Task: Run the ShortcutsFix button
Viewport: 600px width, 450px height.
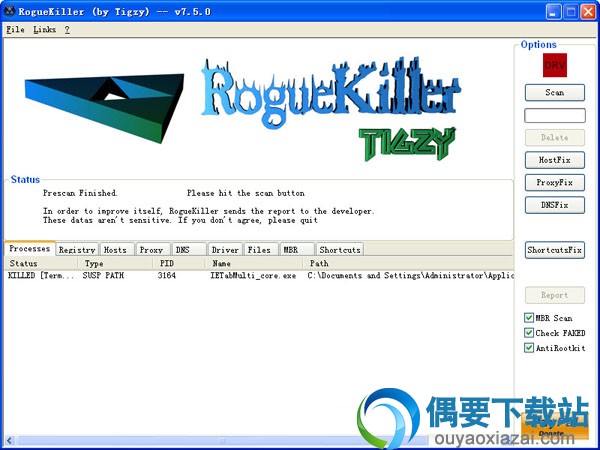Action: coord(554,250)
